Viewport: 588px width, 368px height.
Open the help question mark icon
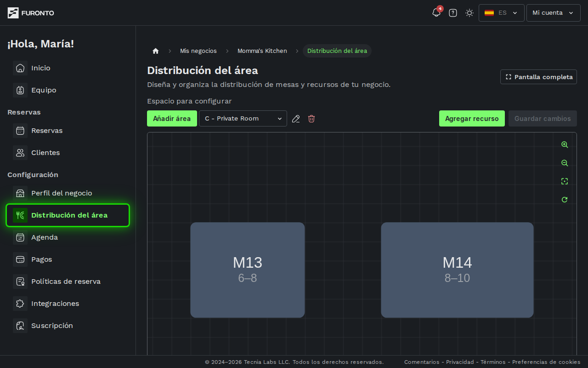tap(453, 13)
